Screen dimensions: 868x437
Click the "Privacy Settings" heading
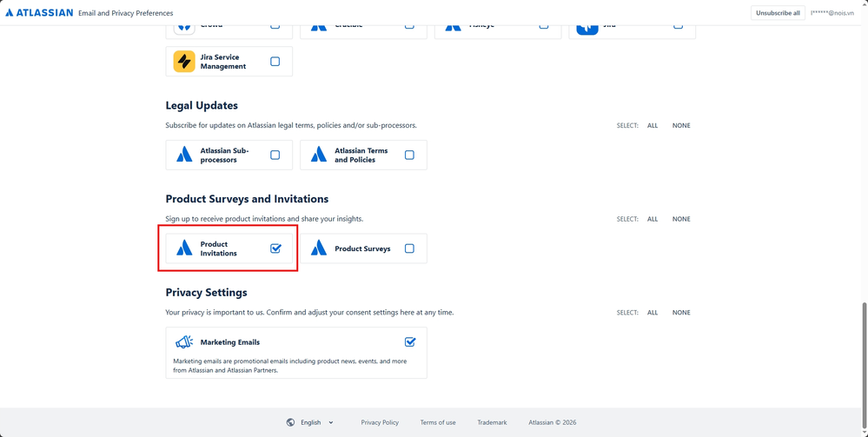pyautogui.click(x=207, y=293)
